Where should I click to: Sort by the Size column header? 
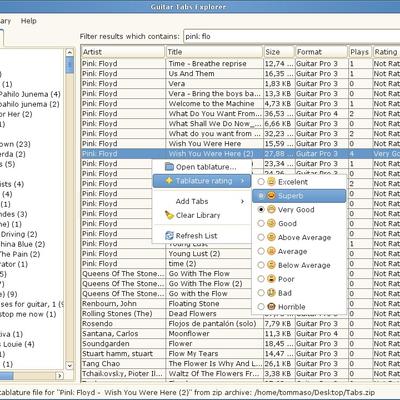pos(279,52)
